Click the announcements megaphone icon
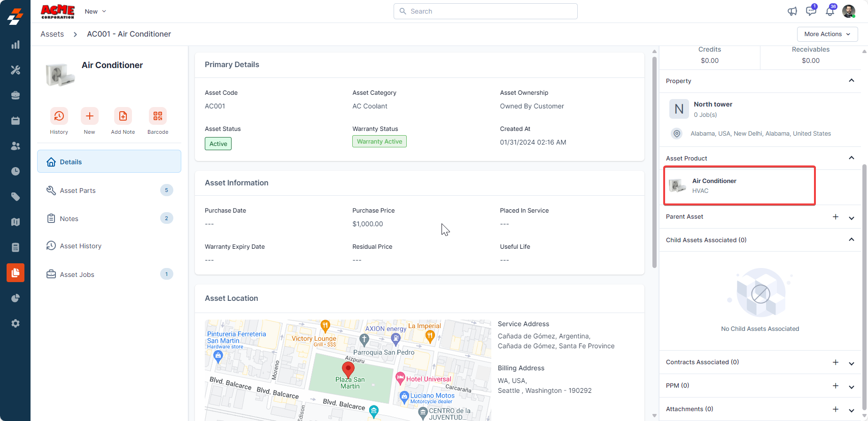Image resolution: width=868 pixels, height=421 pixels. click(792, 11)
